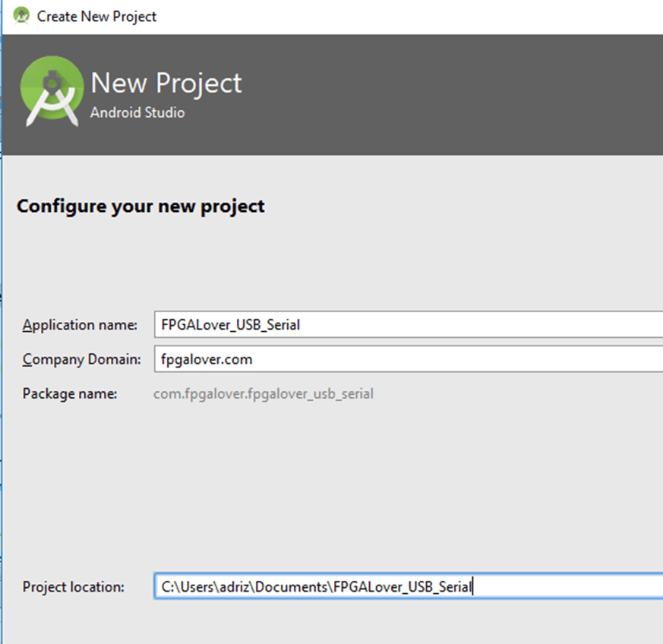Click the Application name label
Viewport: 663px width, 644px height.
79,324
